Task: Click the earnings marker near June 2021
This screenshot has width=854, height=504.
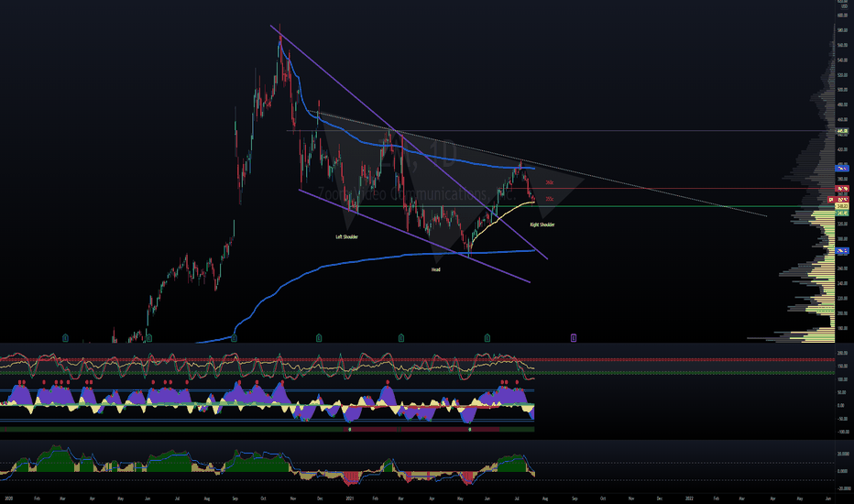Action: pos(487,338)
